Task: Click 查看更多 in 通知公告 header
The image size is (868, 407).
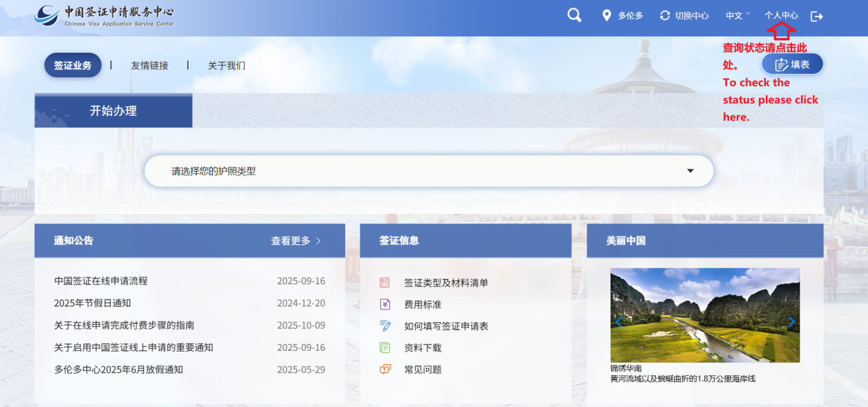Action: 296,241
